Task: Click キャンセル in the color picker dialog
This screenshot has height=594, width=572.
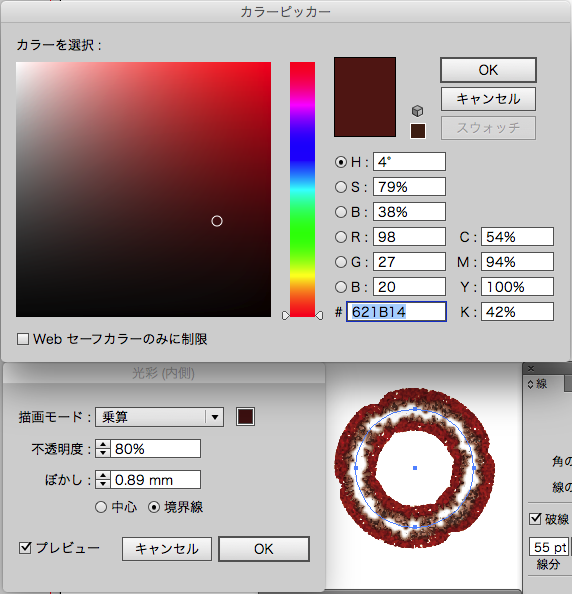Action: tap(488, 99)
